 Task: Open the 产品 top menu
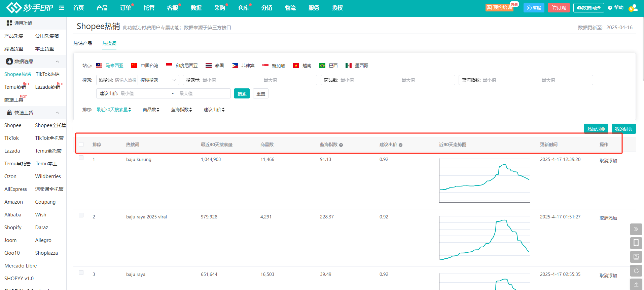coord(102,8)
